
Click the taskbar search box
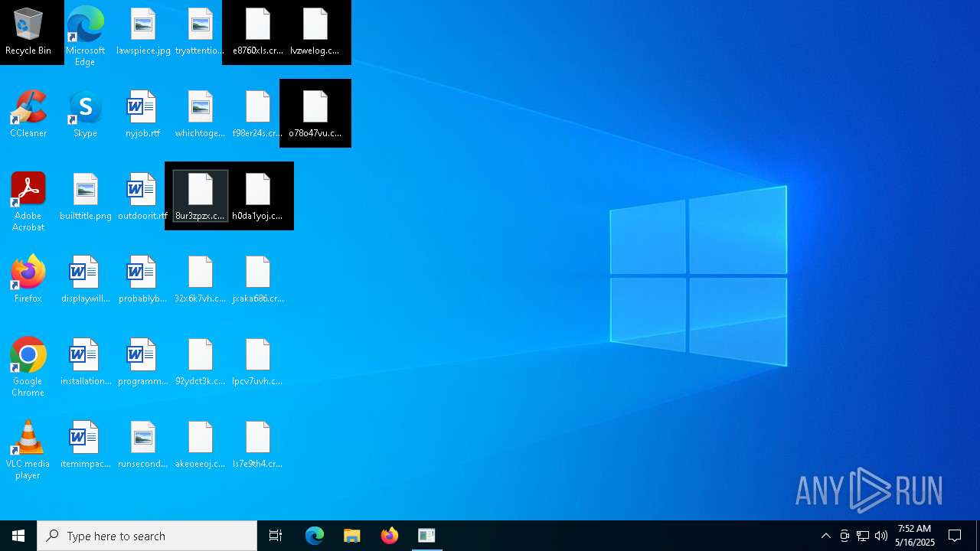tap(147, 536)
